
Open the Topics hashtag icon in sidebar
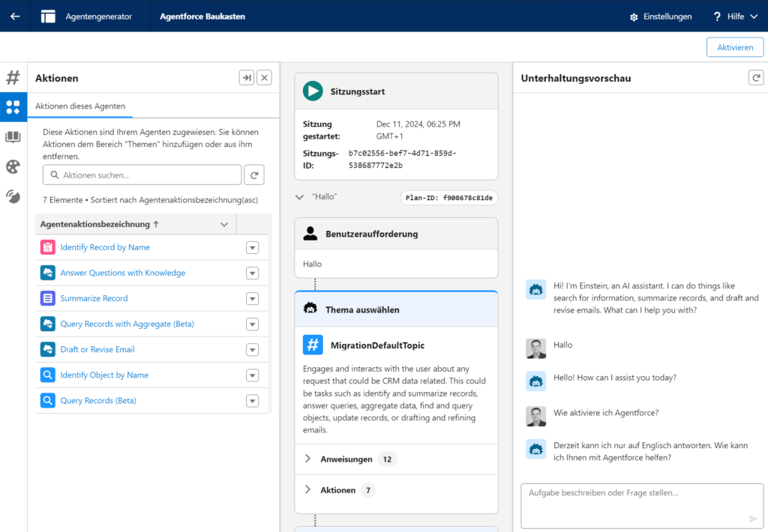[x=13, y=77]
